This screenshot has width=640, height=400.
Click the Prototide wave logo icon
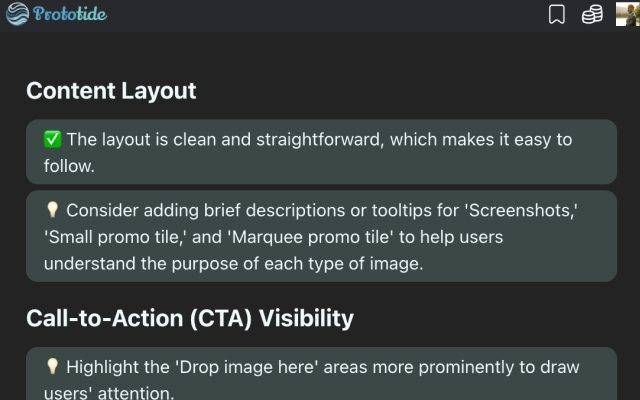click(x=17, y=15)
